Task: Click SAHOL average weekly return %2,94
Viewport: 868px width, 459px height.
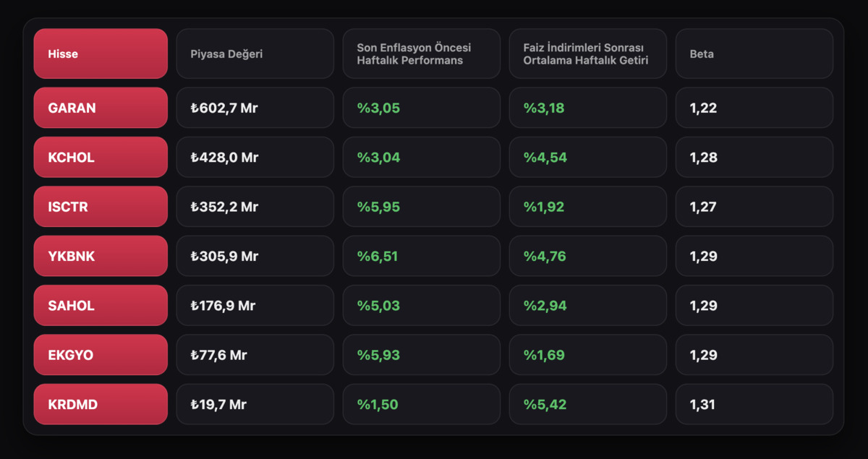Action: (588, 306)
